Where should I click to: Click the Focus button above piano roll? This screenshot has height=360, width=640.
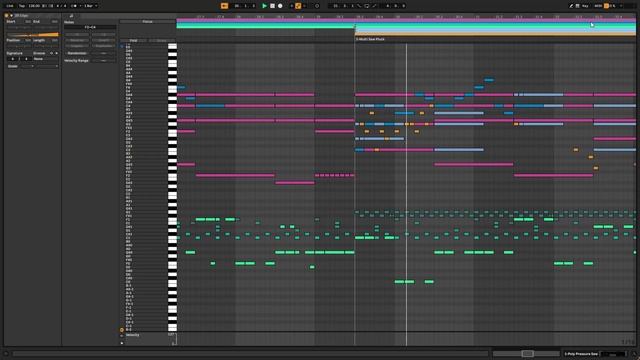click(147, 22)
